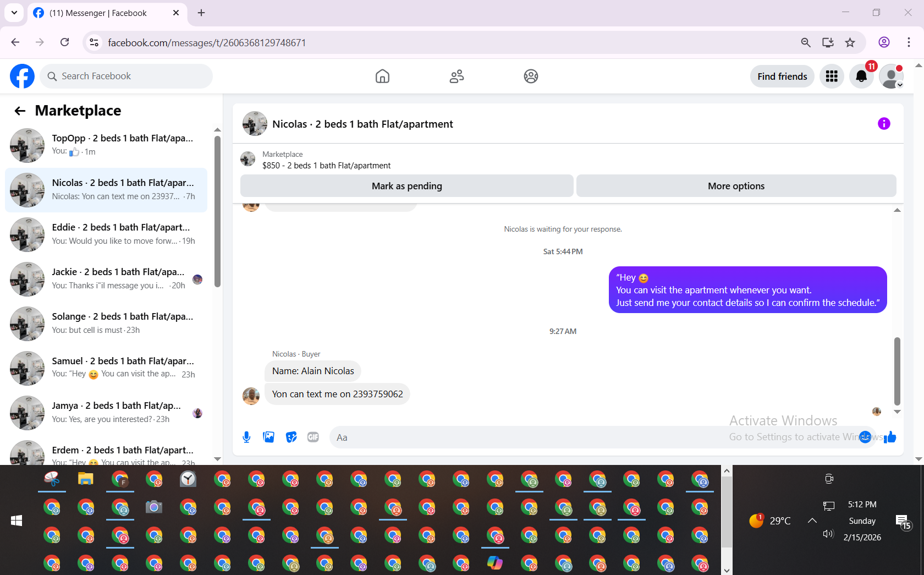This screenshot has height=575, width=924.
Task: Click the Nicolas chat header avatar
Action: 255,124
